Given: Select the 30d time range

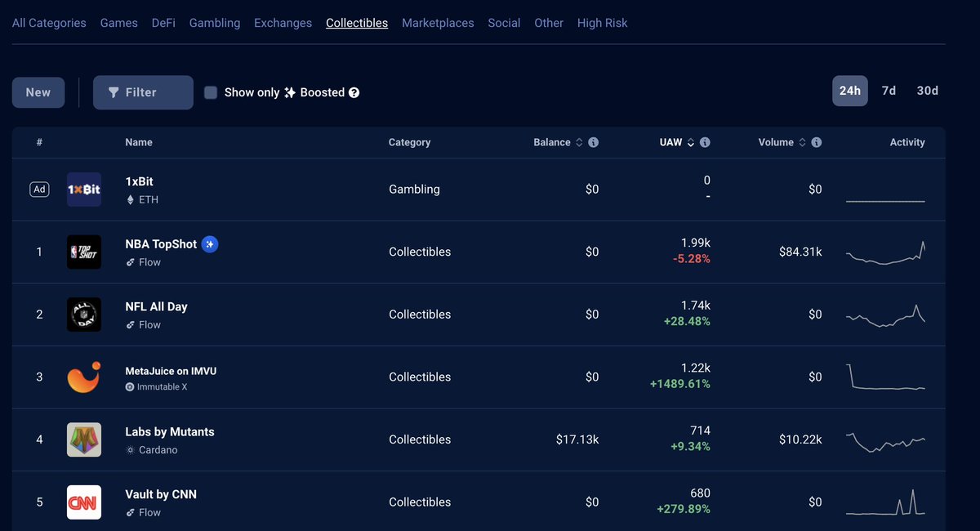Looking at the screenshot, I should pyautogui.click(x=928, y=91).
